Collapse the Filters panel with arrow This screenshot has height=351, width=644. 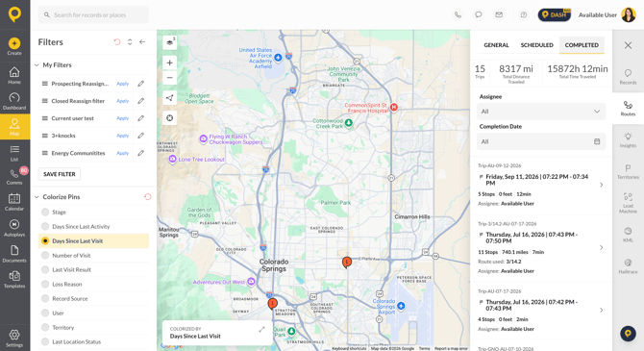click(142, 42)
